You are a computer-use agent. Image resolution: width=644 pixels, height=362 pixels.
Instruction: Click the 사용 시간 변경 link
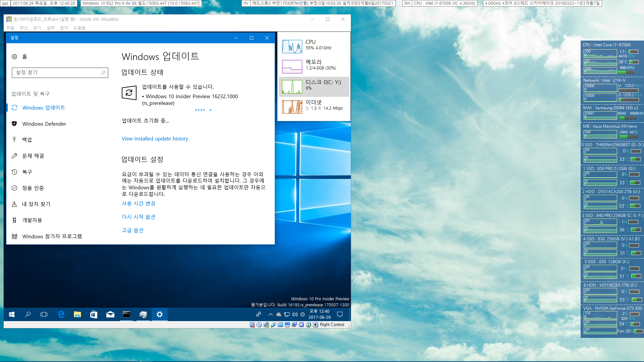coord(139,203)
